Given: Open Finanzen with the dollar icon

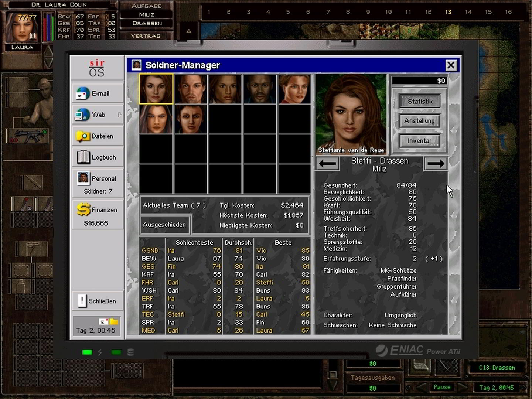Looking at the screenshot, I should (x=98, y=210).
